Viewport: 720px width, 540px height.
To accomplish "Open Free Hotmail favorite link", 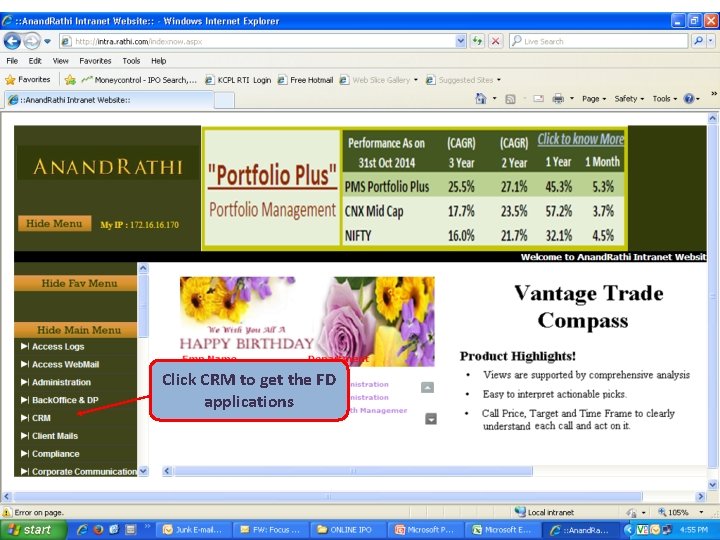I will tap(305, 80).
